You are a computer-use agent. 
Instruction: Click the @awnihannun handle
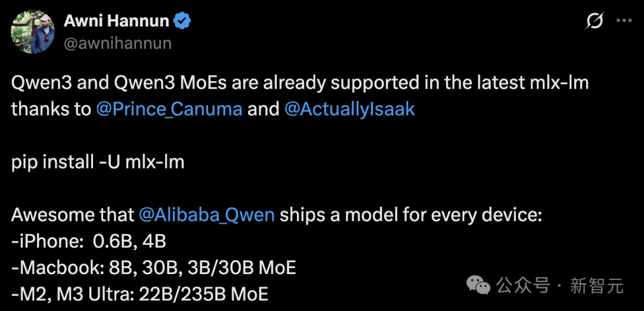(x=117, y=43)
